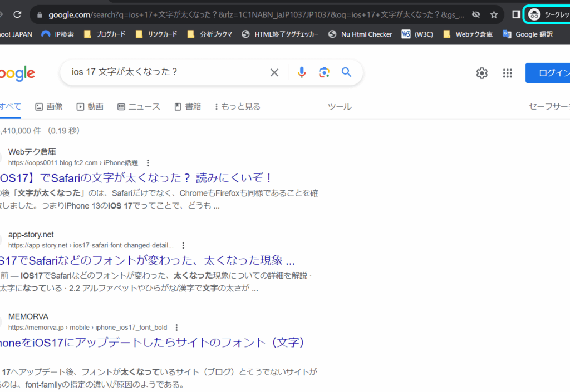Open Google Lens image search
This screenshot has width=570, height=392.
(324, 72)
